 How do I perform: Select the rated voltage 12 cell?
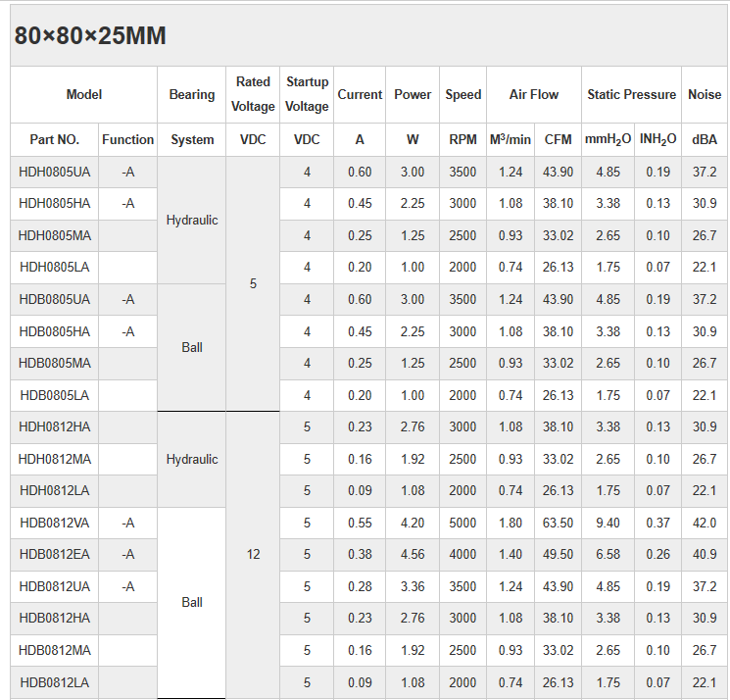point(253,554)
